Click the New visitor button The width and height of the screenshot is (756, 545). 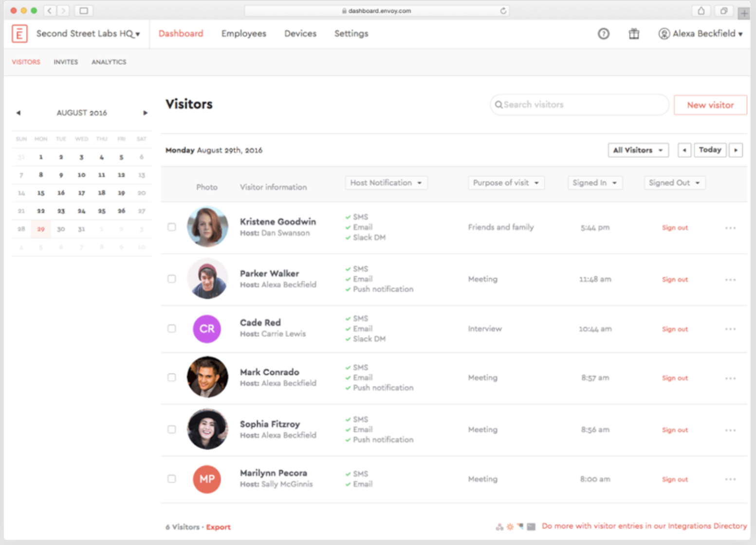pos(710,105)
